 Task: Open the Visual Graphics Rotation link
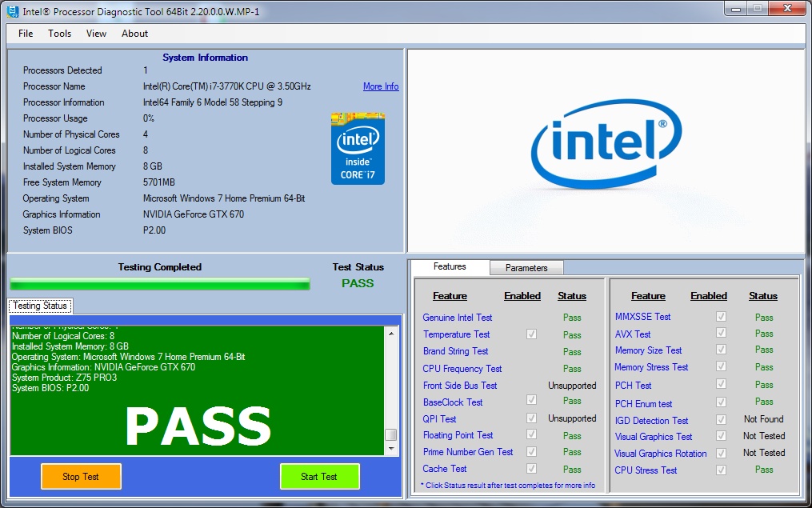coord(660,454)
